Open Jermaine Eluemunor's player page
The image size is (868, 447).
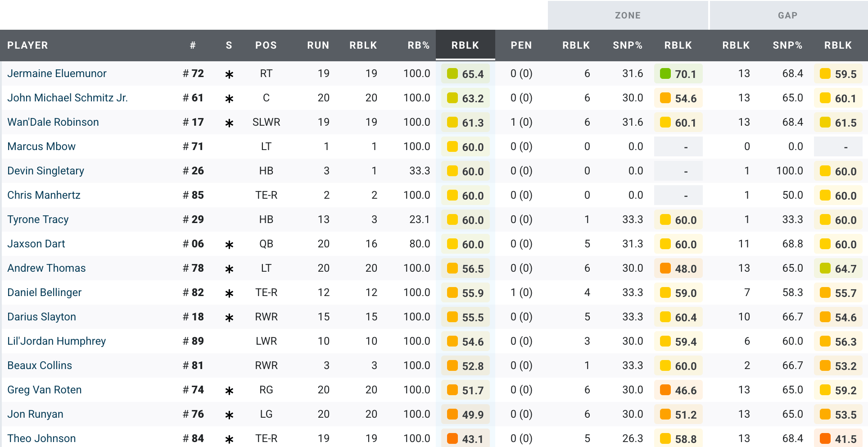point(57,73)
